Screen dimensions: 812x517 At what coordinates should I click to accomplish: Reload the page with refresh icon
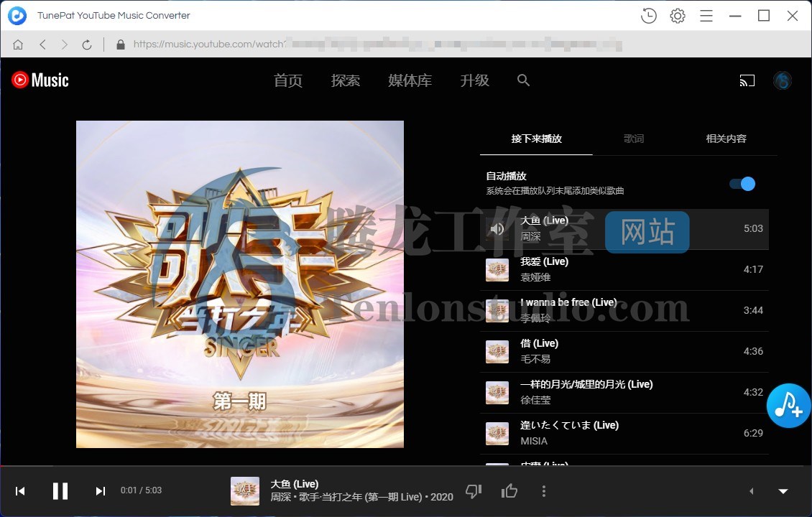point(87,45)
